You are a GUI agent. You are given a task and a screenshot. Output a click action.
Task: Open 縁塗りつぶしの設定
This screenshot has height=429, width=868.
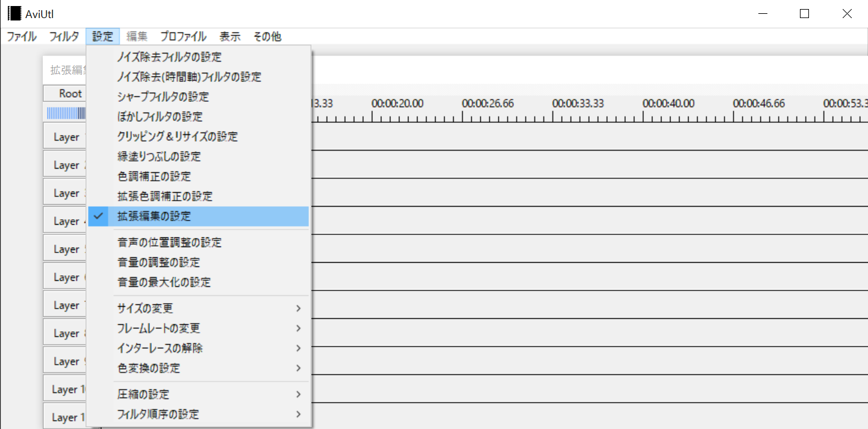click(198, 157)
